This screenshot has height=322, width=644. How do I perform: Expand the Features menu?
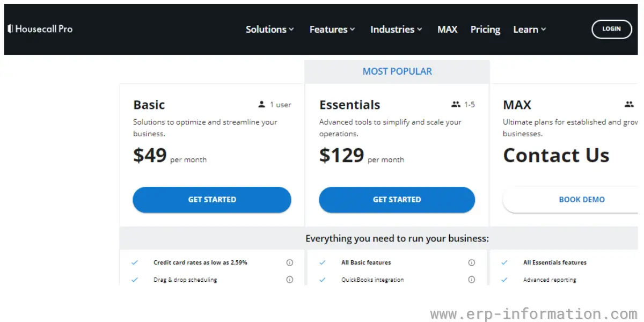(332, 30)
